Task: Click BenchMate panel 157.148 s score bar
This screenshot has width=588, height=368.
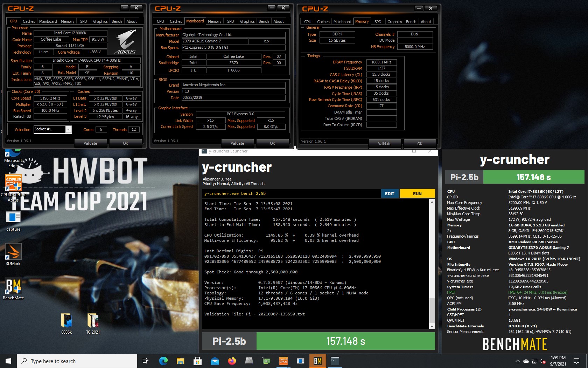Action: click(533, 177)
